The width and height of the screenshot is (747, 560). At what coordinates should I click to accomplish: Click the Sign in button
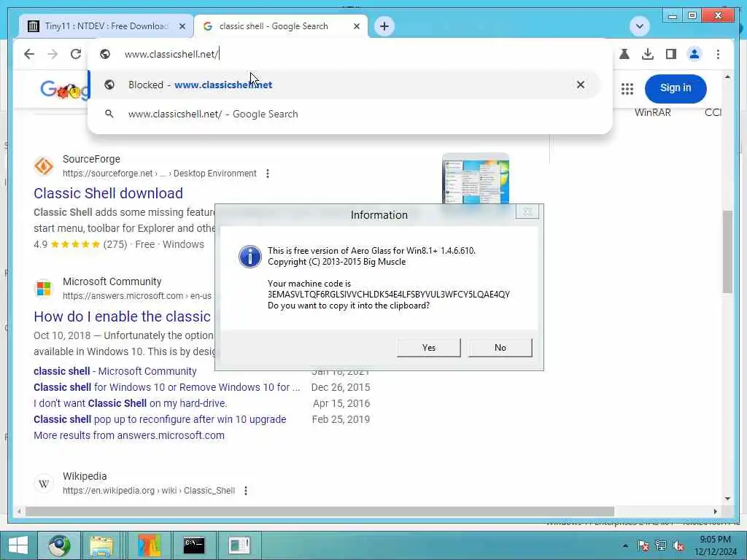pos(675,88)
